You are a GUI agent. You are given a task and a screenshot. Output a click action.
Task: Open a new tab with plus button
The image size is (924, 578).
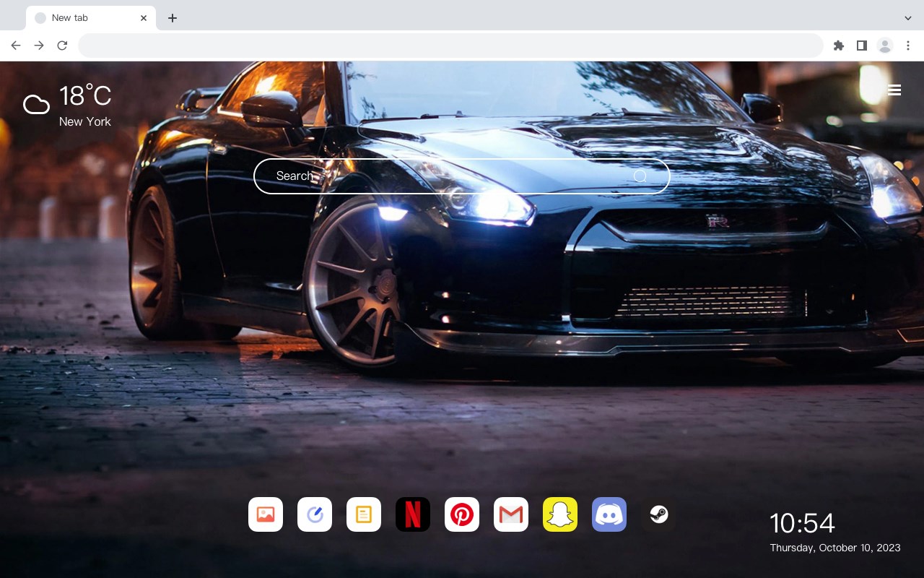[172, 18]
